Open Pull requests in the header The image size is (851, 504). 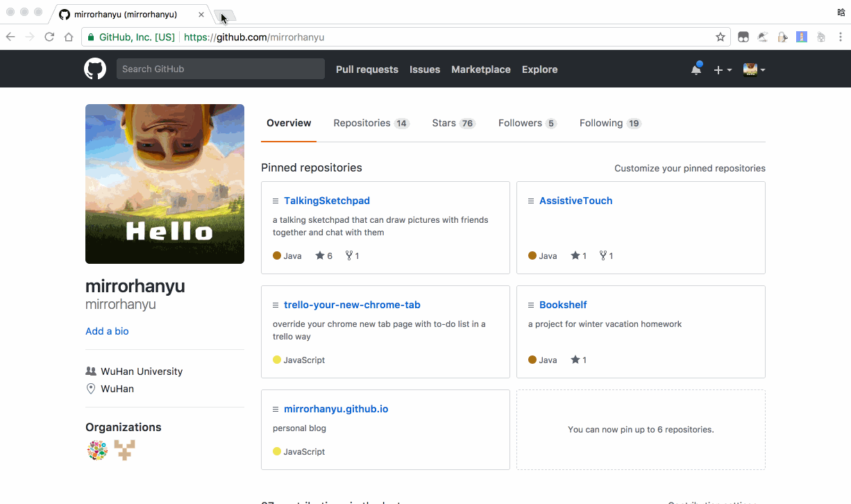click(x=367, y=69)
